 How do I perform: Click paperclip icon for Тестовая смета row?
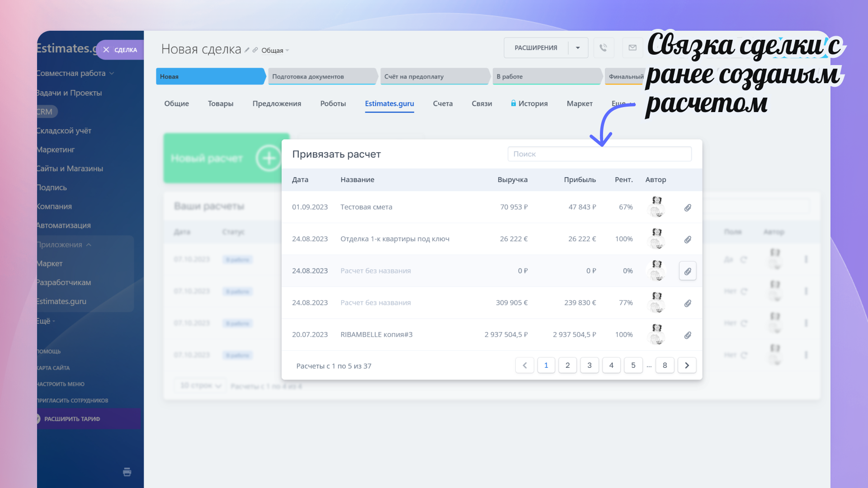click(x=687, y=207)
